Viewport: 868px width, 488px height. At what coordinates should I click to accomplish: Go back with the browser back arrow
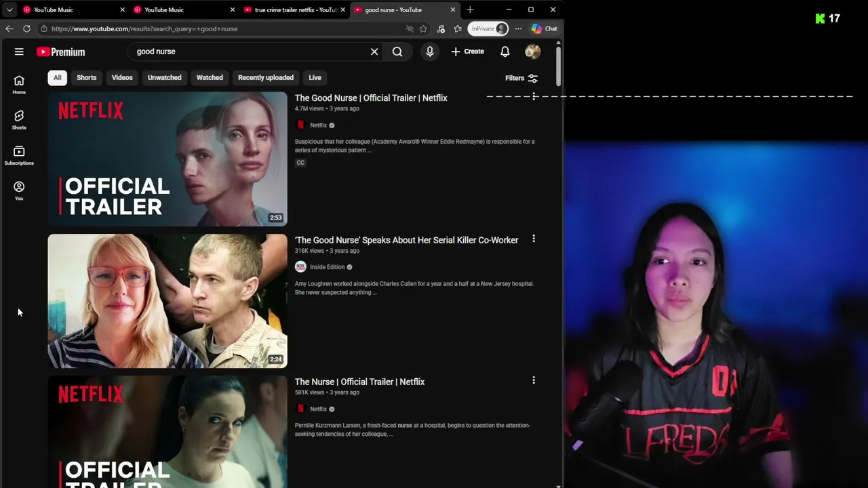pos(9,28)
